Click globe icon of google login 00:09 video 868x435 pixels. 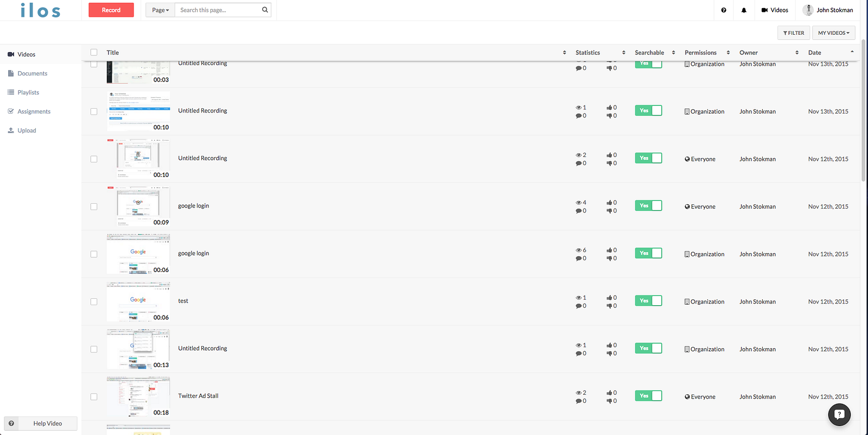687,207
